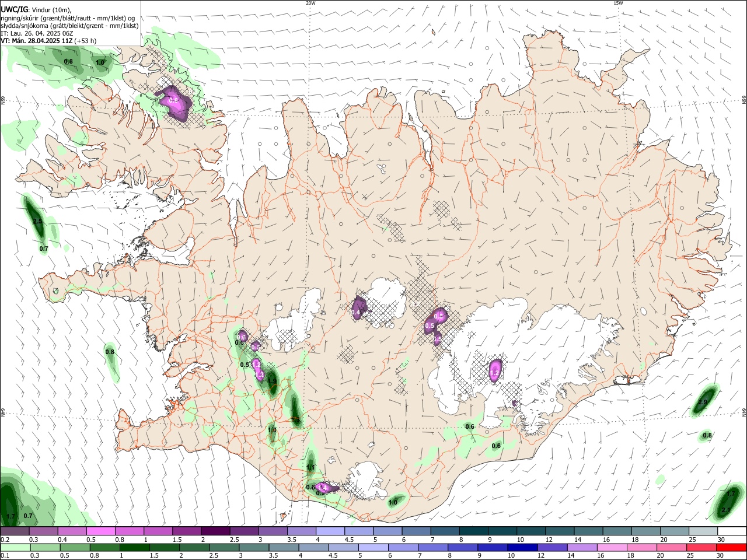Click the '1.1' rain value above the south coast

click(310, 468)
